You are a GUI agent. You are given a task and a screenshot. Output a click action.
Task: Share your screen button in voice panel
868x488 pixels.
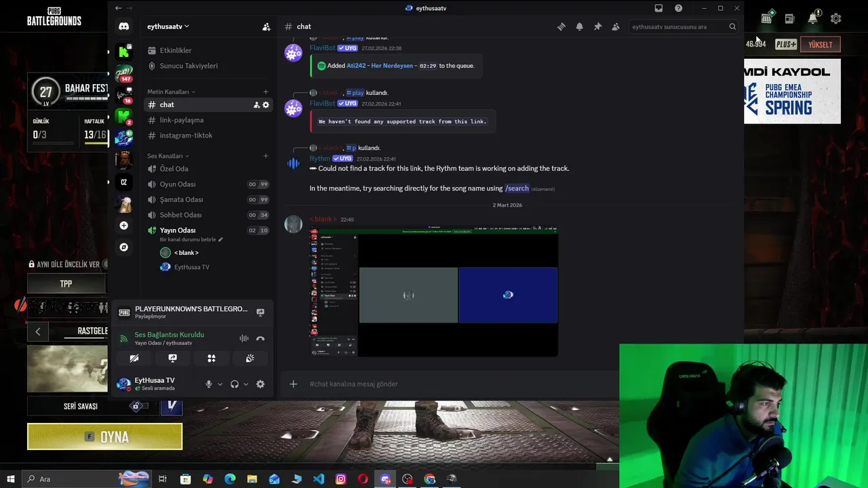pos(172,358)
